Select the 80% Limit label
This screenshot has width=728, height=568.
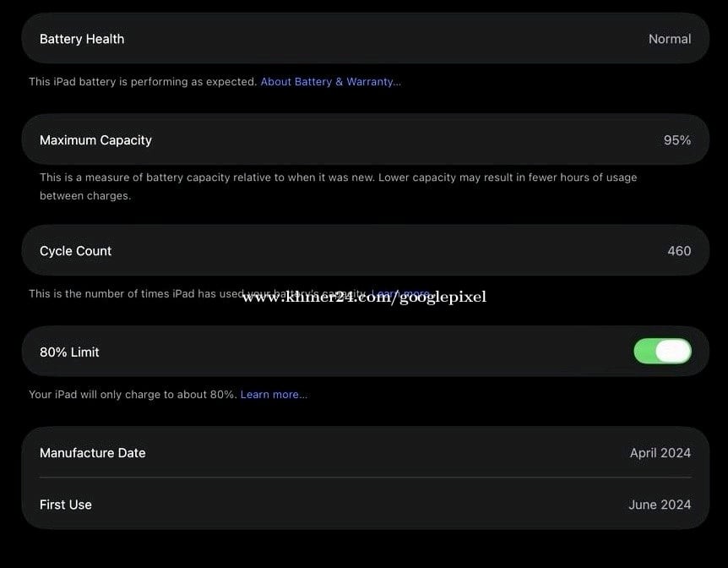[69, 352]
